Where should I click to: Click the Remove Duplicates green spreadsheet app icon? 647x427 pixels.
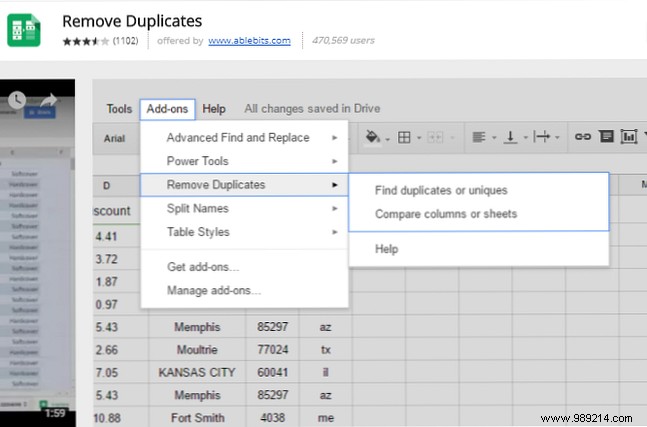click(x=24, y=31)
